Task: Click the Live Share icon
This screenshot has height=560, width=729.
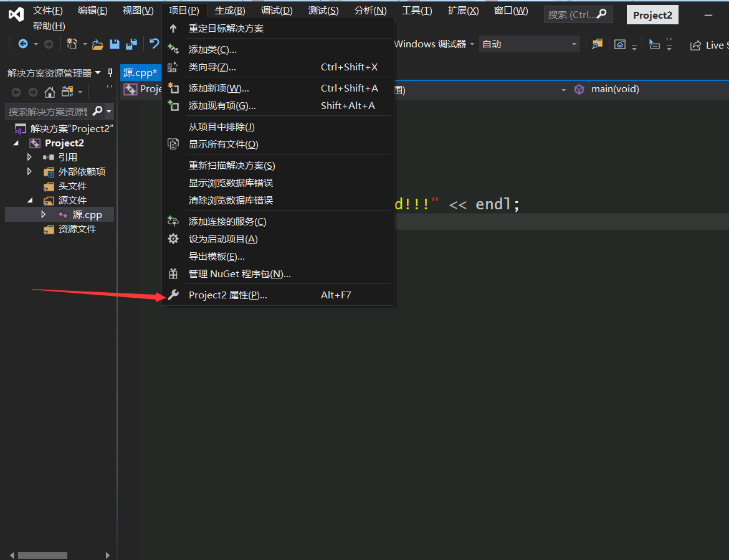Action: coord(695,45)
